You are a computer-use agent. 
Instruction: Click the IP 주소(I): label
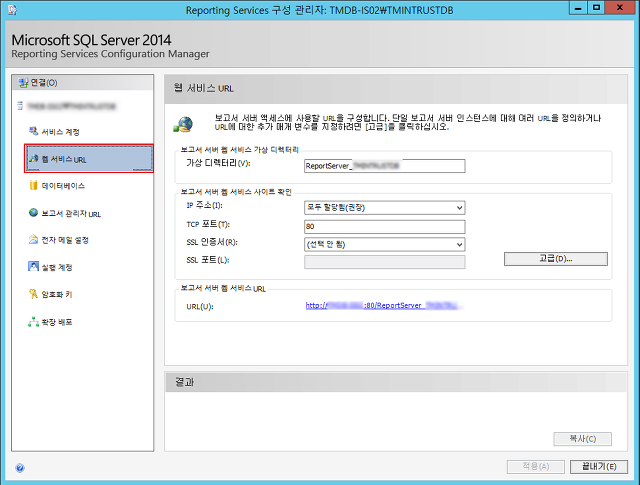(204, 205)
